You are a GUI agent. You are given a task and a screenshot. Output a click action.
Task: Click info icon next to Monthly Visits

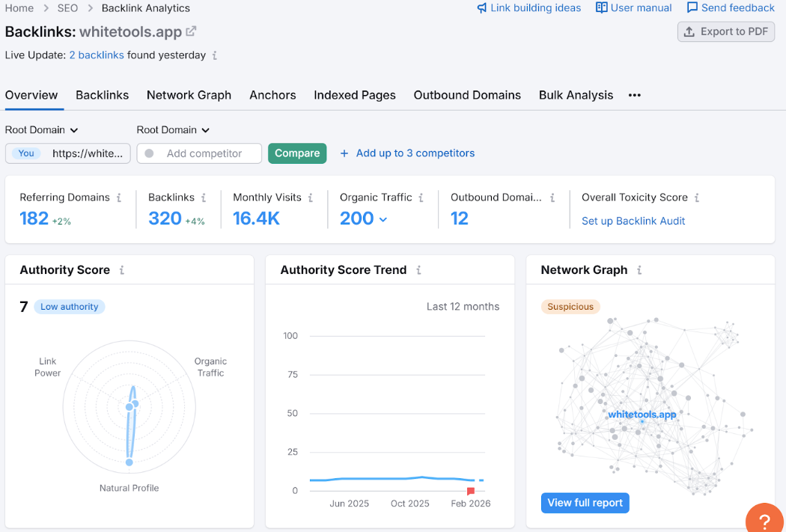[311, 198]
